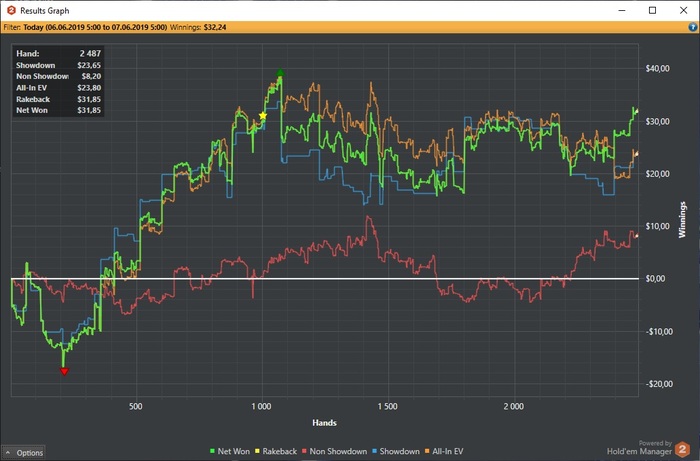Toggle the Rakeback legend series

[x=276, y=451]
